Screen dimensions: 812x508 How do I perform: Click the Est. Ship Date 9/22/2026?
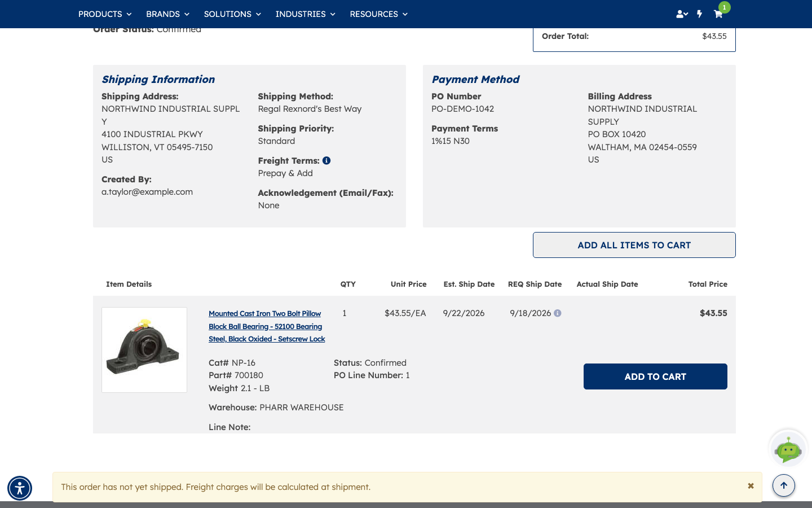(x=464, y=313)
